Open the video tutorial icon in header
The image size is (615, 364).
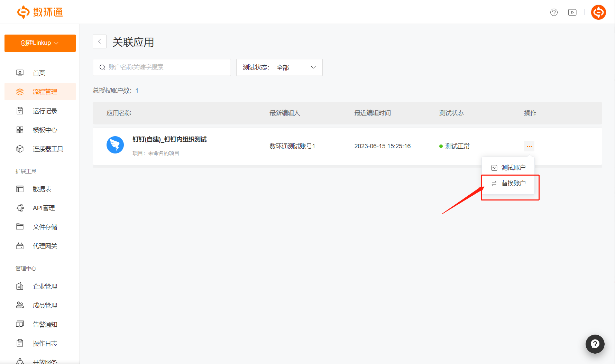pyautogui.click(x=572, y=12)
